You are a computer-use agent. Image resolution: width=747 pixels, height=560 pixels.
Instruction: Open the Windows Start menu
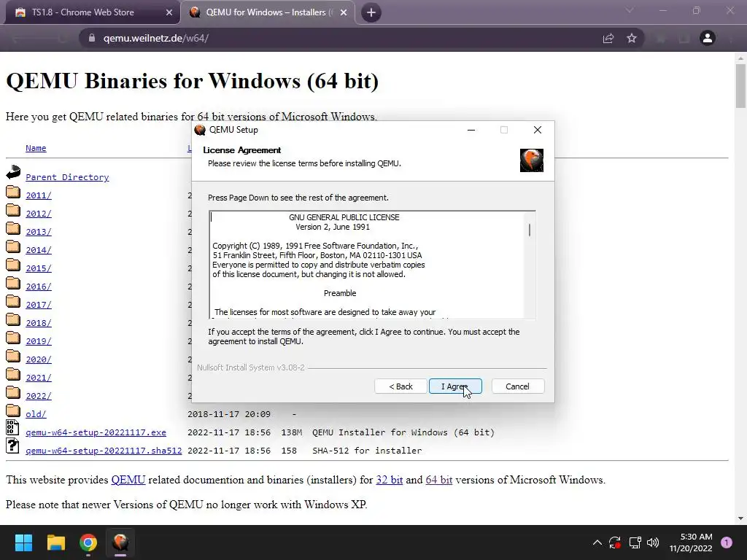coord(23,542)
